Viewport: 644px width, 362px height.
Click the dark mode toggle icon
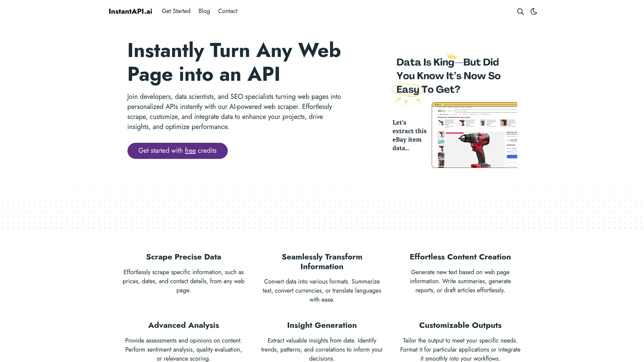click(534, 11)
